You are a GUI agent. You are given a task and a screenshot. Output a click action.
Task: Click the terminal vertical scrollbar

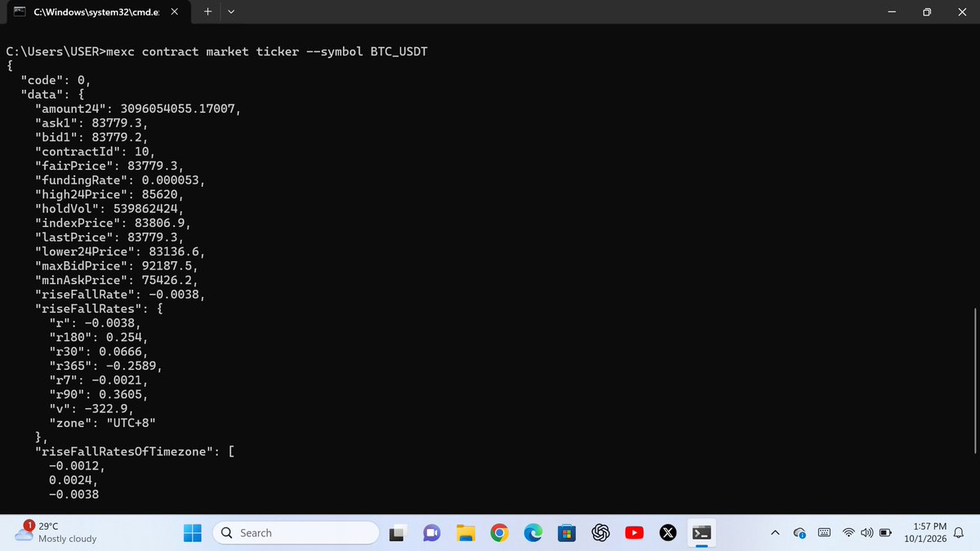(x=975, y=380)
